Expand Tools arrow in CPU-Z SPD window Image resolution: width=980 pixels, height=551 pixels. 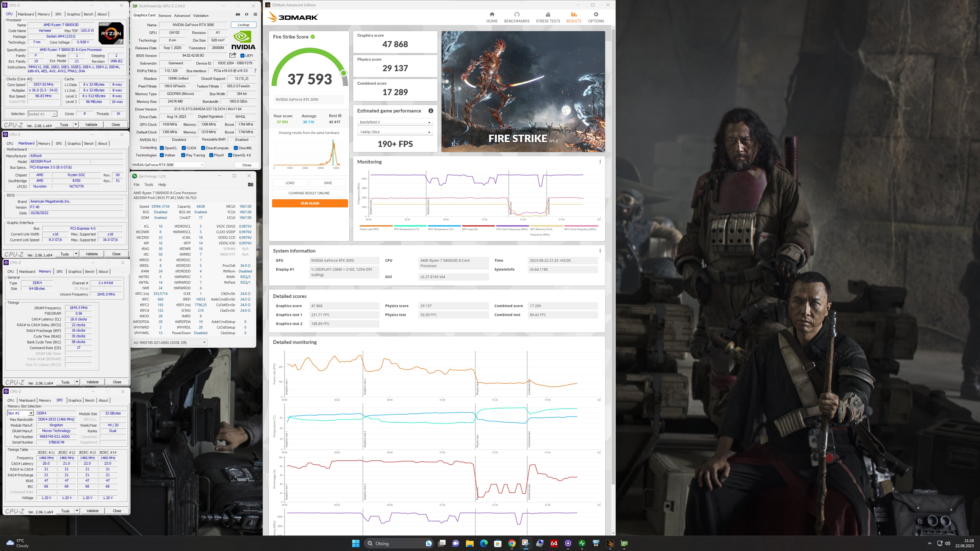(77, 511)
